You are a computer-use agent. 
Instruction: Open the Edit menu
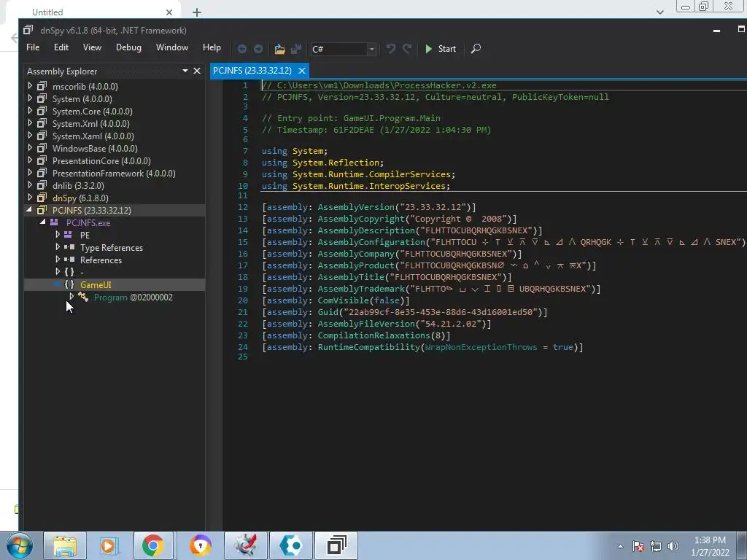(x=61, y=47)
